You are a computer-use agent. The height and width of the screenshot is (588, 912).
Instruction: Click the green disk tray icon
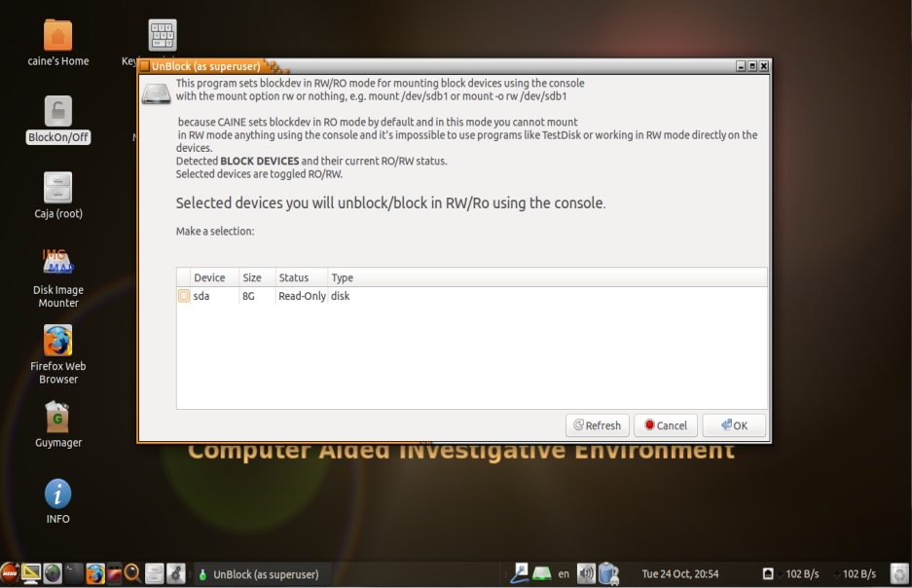coord(541,574)
